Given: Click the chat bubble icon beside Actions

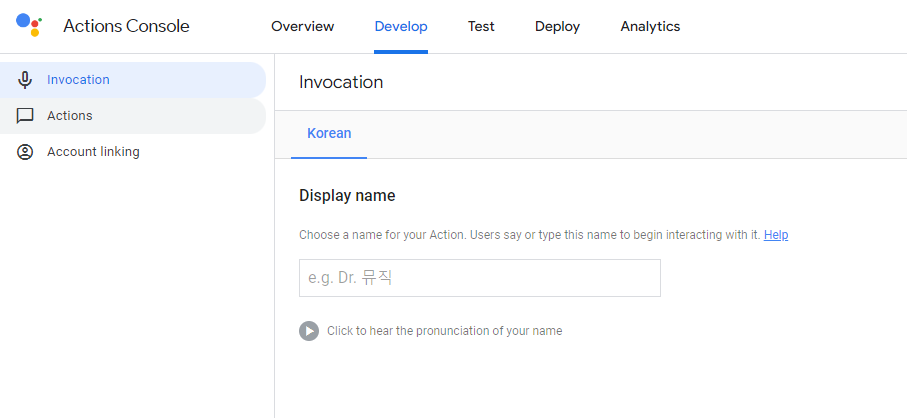Looking at the screenshot, I should [x=25, y=116].
